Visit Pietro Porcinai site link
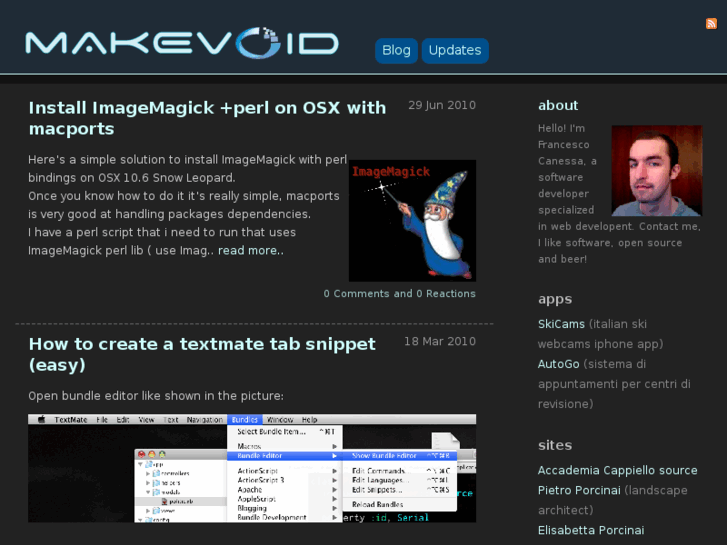Screen dimensions: 727x545 point(579,490)
